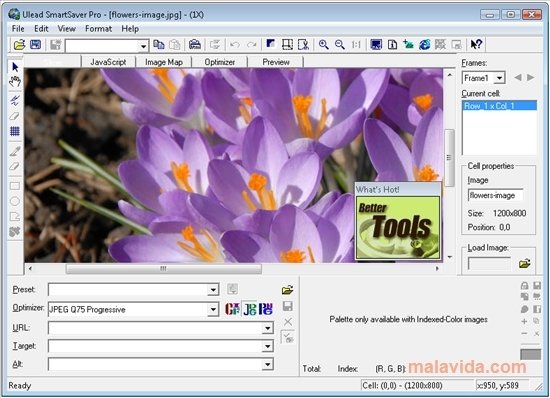Click the open folder icon beside Preset

(x=287, y=290)
